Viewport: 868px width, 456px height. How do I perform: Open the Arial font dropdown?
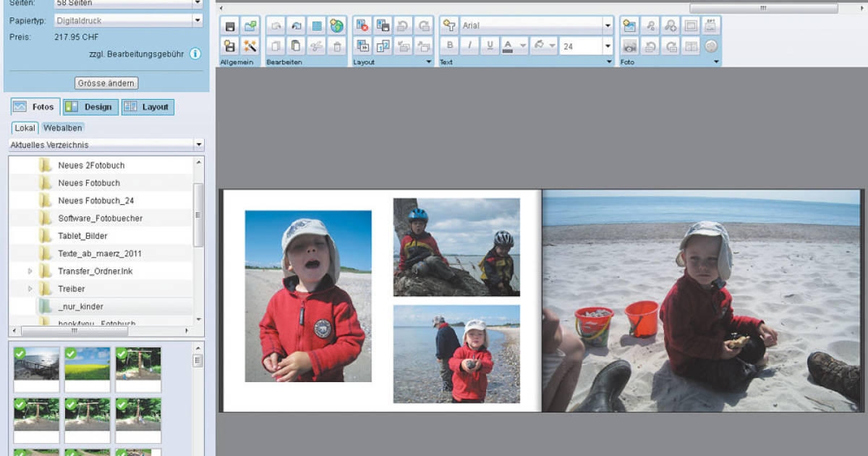click(x=608, y=26)
